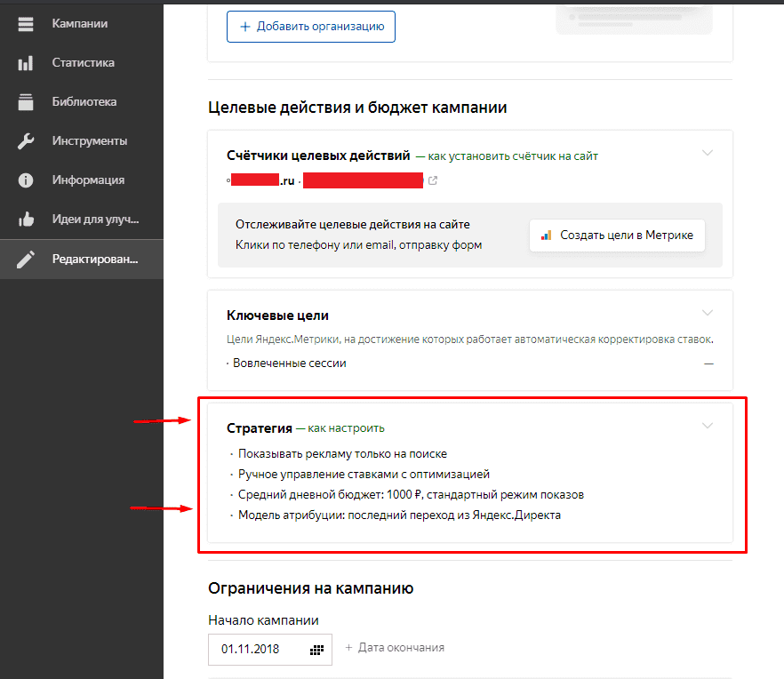Click the Инструменты wrench icon

[26, 141]
